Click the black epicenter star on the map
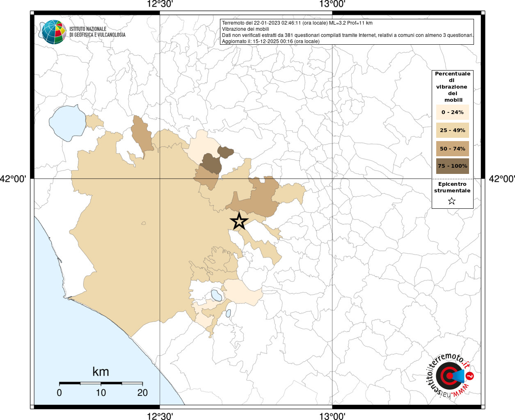 coord(239,221)
